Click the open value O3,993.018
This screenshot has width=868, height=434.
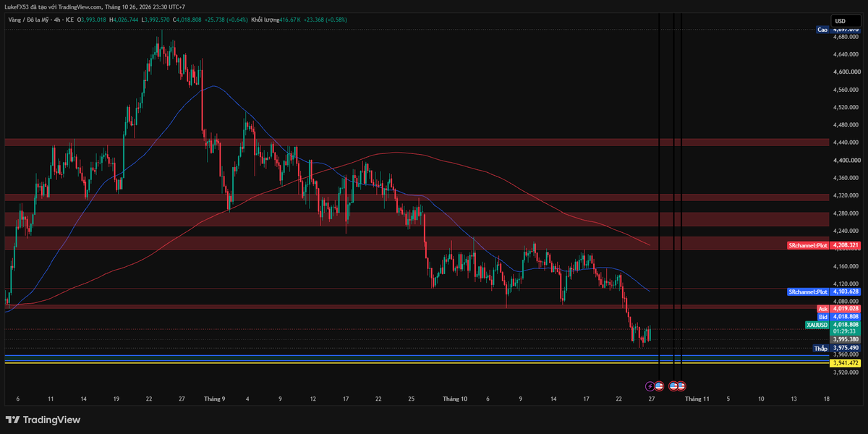click(92, 20)
